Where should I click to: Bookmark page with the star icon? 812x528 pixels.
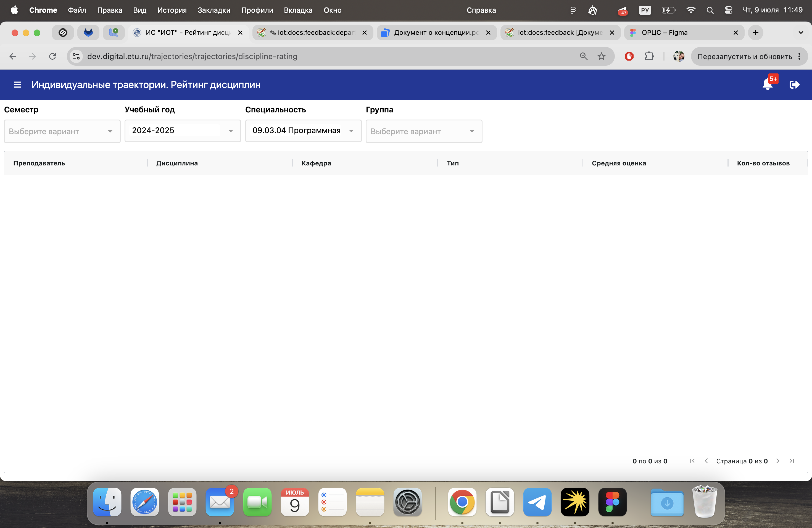602,56
